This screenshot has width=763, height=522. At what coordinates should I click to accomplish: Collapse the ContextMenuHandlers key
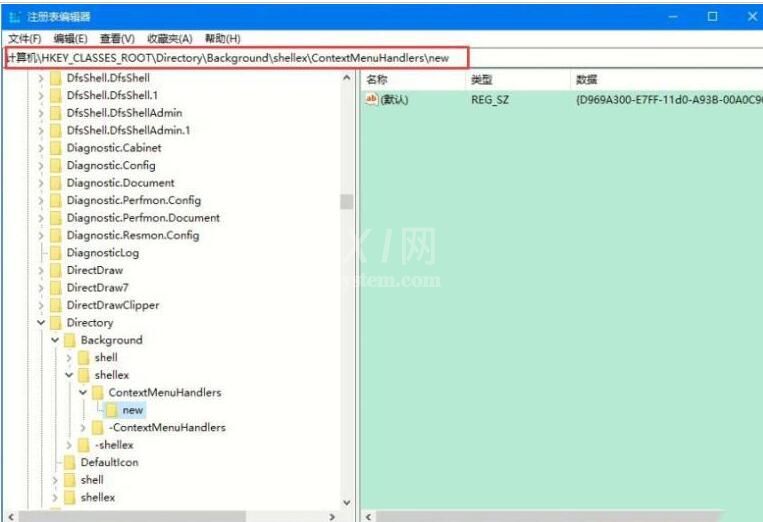click(x=83, y=393)
